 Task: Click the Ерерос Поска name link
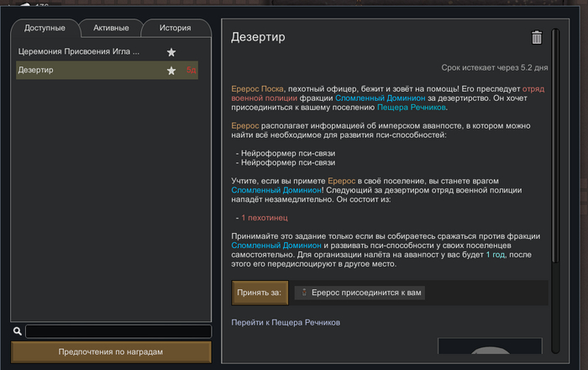click(x=258, y=87)
